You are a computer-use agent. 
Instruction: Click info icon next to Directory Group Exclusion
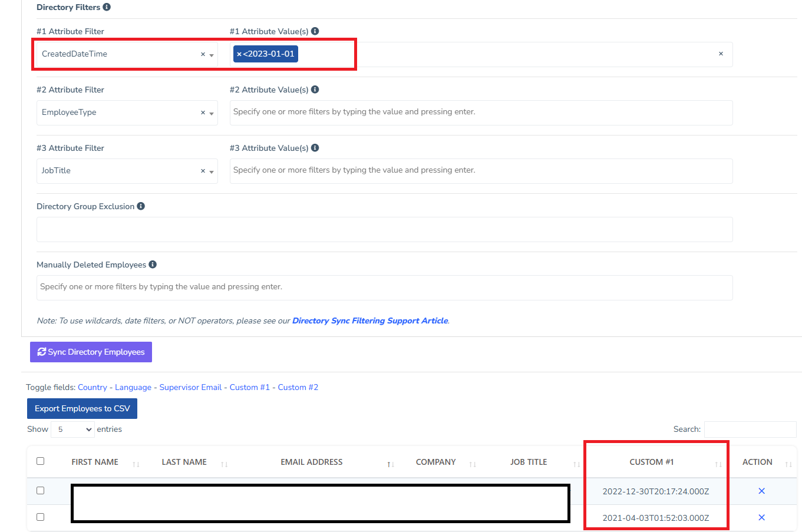point(141,206)
